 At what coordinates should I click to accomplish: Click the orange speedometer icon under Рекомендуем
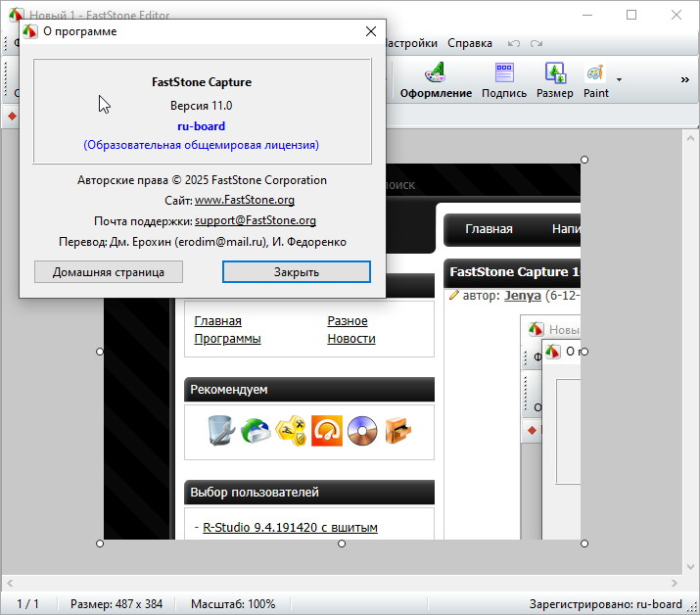click(x=327, y=431)
